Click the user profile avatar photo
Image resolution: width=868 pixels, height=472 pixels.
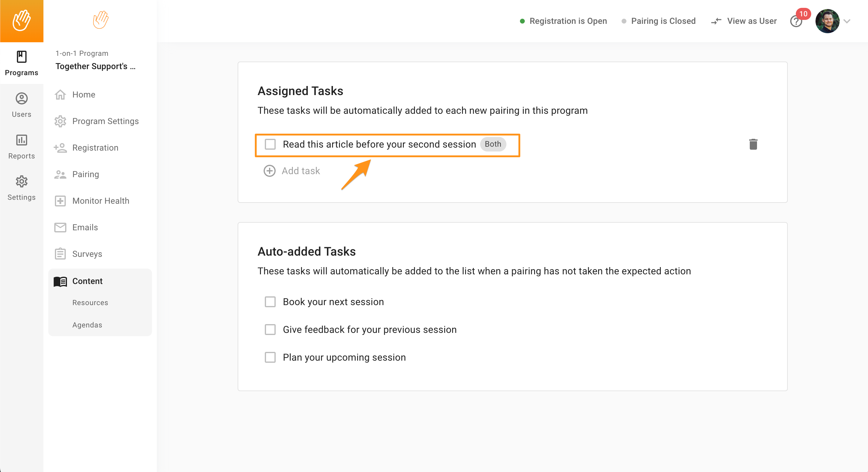827,21
